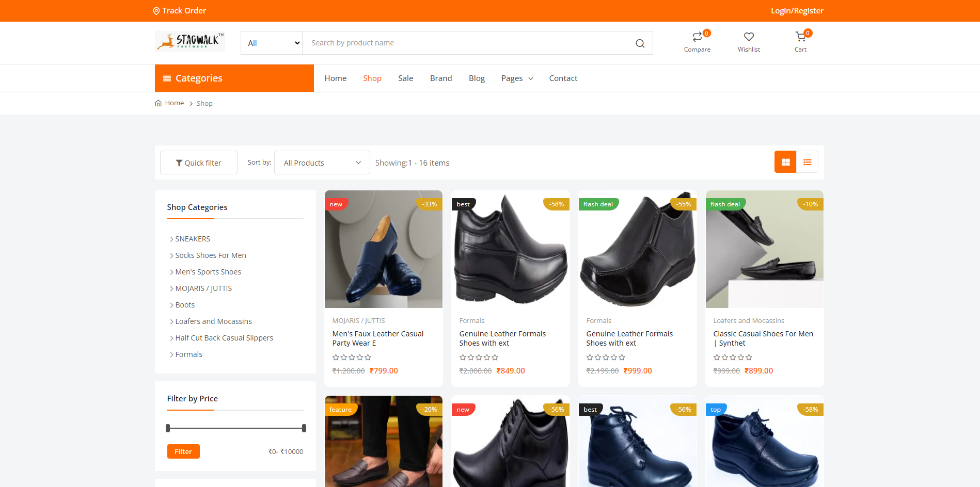
Task: Open the Sort by All Products dropdown
Action: click(x=322, y=163)
